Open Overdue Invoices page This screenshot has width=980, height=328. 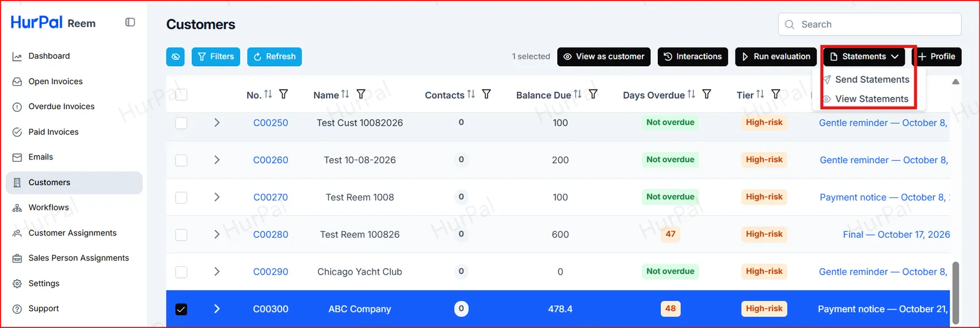[61, 107]
